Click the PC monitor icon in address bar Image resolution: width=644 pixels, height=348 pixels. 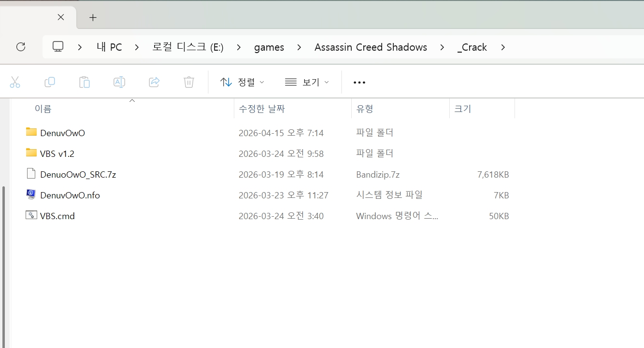pyautogui.click(x=58, y=47)
